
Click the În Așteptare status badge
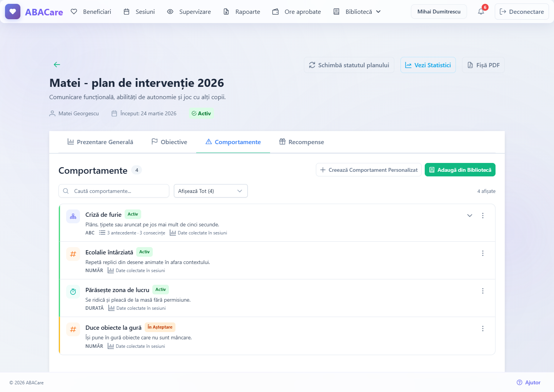[x=160, y=327]
